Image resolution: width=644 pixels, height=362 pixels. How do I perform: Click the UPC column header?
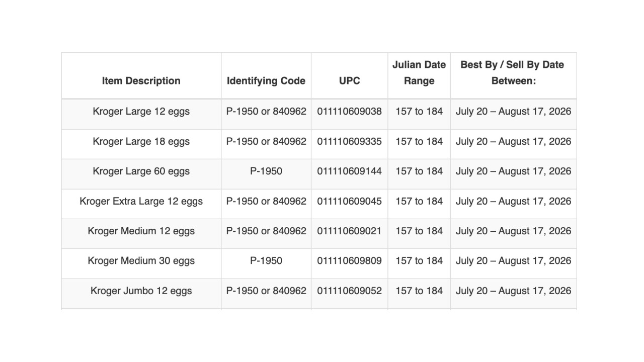(350, 81)
